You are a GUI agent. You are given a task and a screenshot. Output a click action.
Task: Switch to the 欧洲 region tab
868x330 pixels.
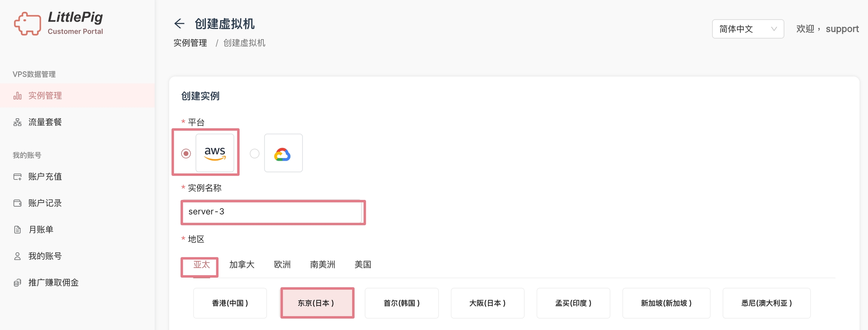pos(282,265)
